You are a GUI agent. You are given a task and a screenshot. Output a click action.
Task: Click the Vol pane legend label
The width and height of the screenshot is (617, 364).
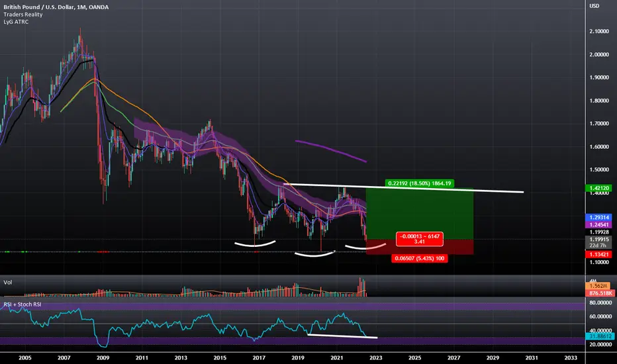point(8,282)
